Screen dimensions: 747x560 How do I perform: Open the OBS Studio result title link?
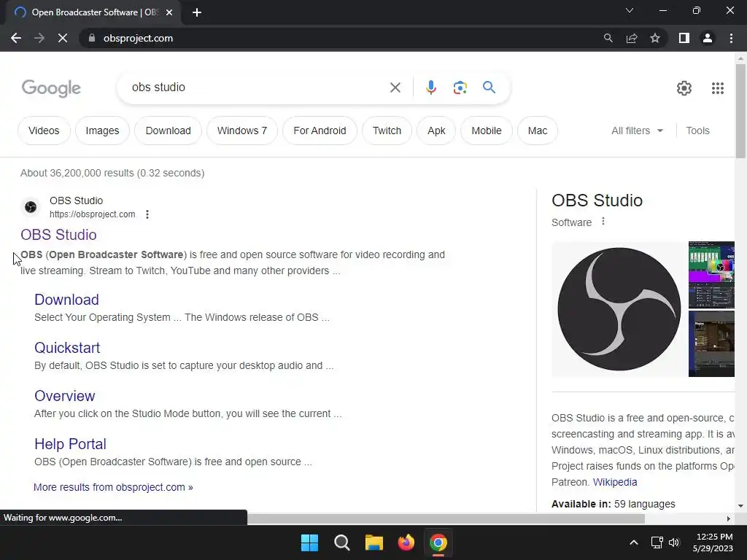tap(58, 235)
